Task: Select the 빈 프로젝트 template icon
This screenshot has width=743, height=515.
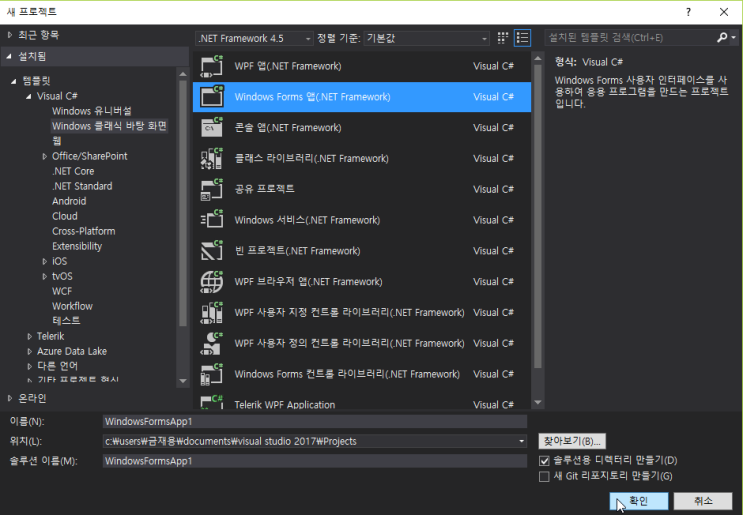Action: coord(212,251)
